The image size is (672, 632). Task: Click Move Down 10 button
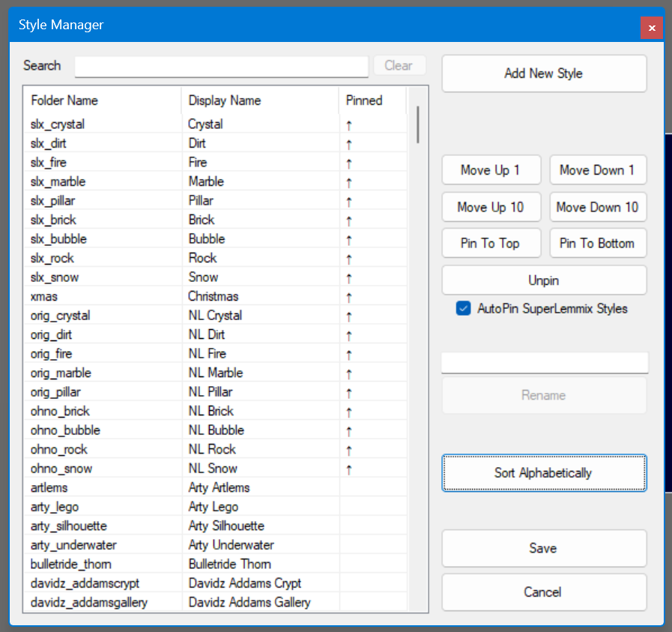[597, 207]
